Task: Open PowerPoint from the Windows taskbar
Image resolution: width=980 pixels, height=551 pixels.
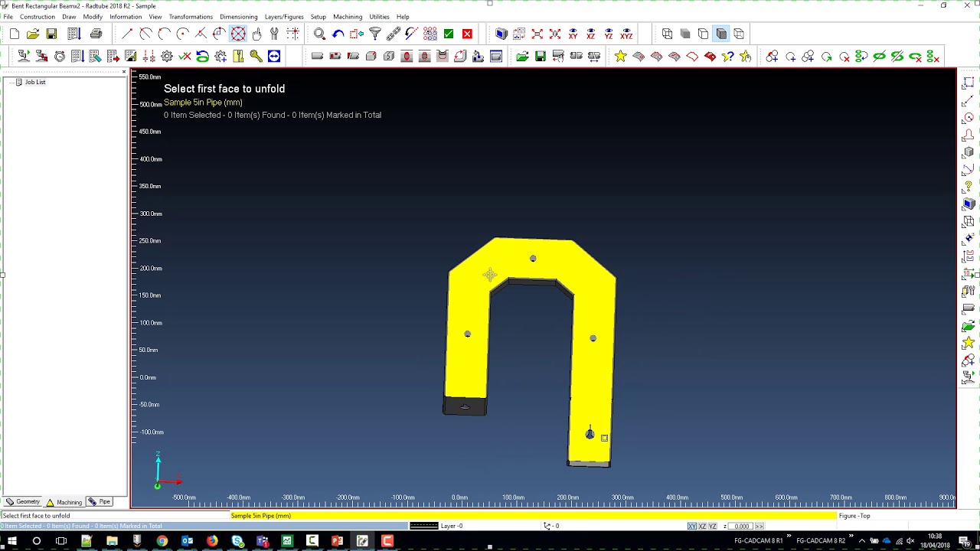Action: pos(337,541)
